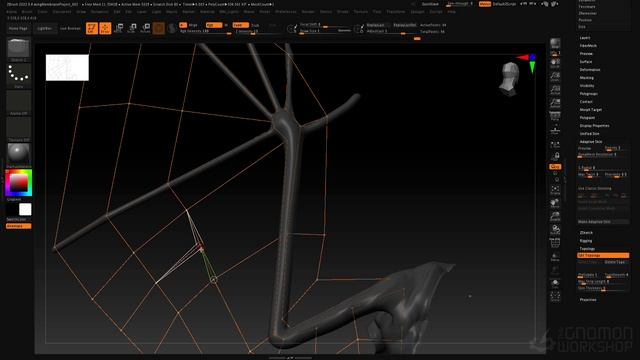This screenshot has height=360, width=640.
Task: Open the Document menu
Action: (x=62, y=12)
